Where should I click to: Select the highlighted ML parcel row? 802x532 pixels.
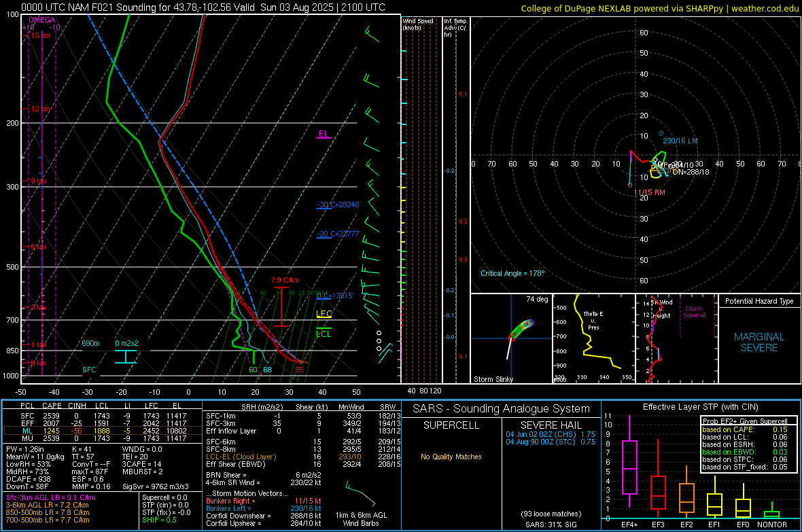click(x=103, y=431)
